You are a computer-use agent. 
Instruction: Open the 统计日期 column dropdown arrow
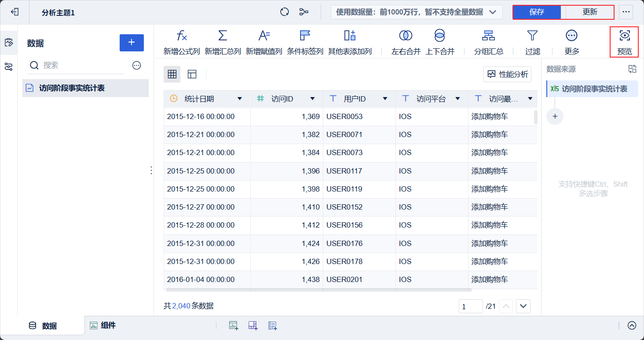(x=240, y=99)
